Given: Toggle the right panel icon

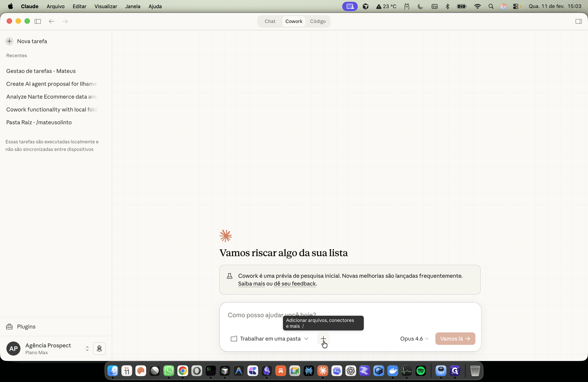Looking at the screenshot, I should point(578,21).
